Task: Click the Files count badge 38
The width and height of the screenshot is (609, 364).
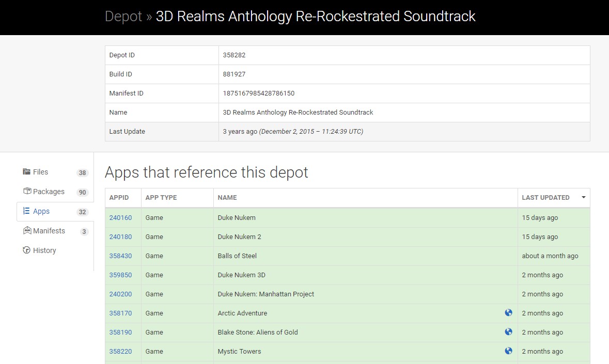Action: click(82, 173)
